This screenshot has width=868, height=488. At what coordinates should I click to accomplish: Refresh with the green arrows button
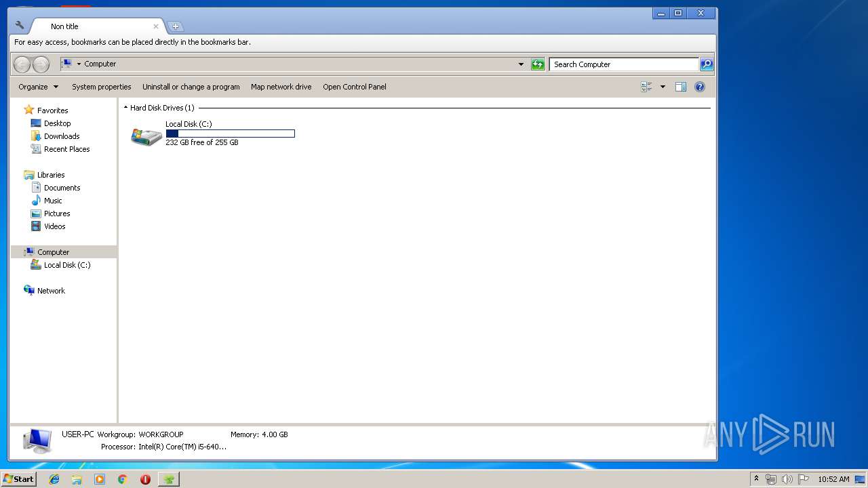[x=538, y=64]
